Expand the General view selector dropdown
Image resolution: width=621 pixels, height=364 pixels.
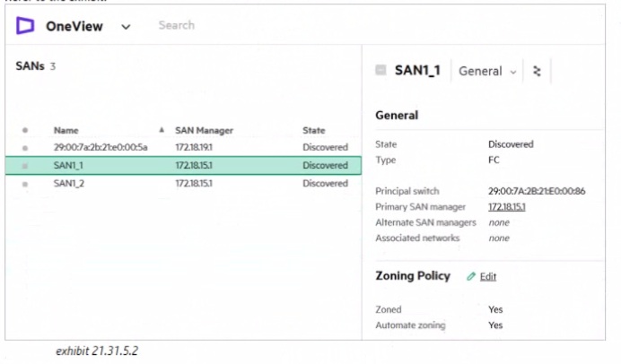coord(487,72)
